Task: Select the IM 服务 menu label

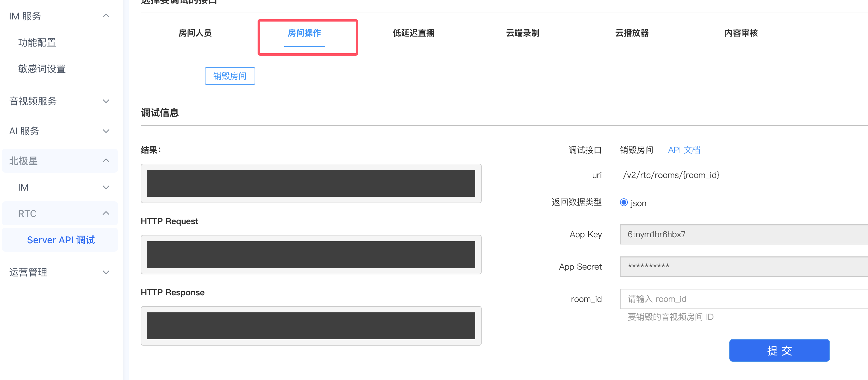Action: (25, 16)
